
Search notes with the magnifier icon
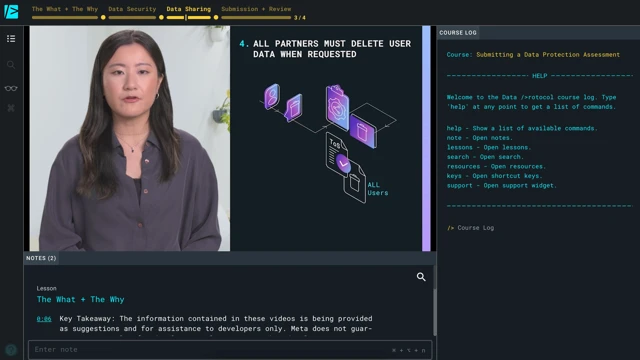point(421,277)
